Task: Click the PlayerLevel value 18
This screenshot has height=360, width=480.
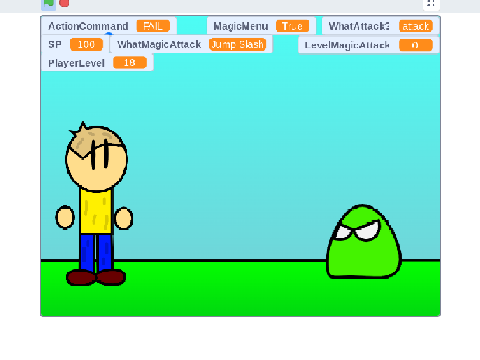Action: click(x=130, y=63)
